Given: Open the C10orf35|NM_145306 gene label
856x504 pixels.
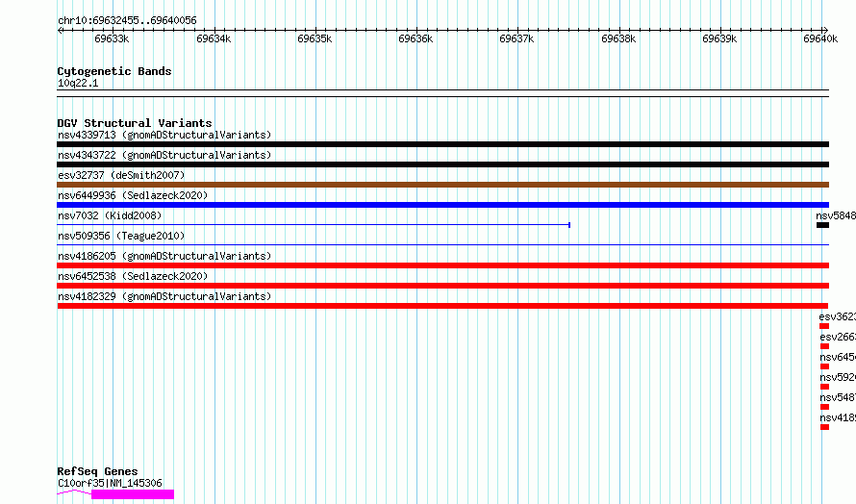Looking at the screenshot, I should tap(110, 483).
